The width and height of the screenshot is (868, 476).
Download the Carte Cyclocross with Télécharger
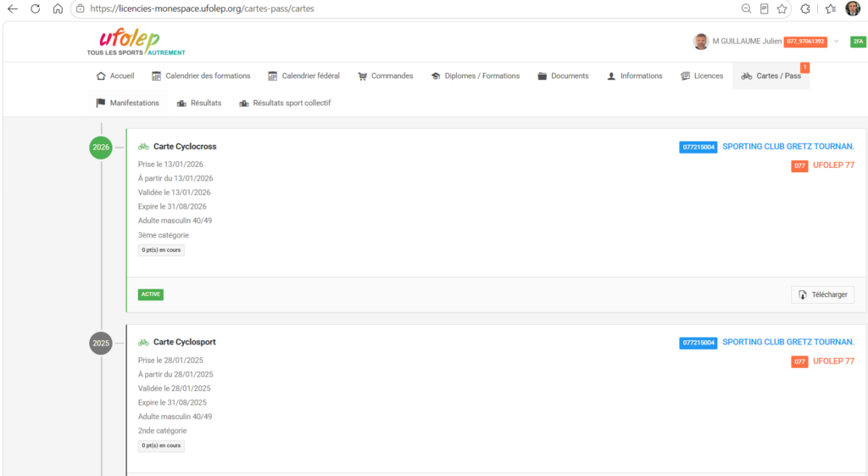coord(822,294)
